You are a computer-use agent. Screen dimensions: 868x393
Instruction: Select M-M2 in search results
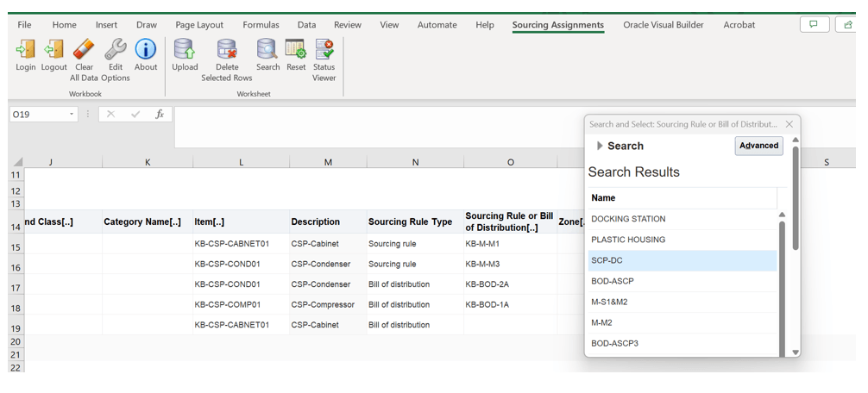[682, 323]
